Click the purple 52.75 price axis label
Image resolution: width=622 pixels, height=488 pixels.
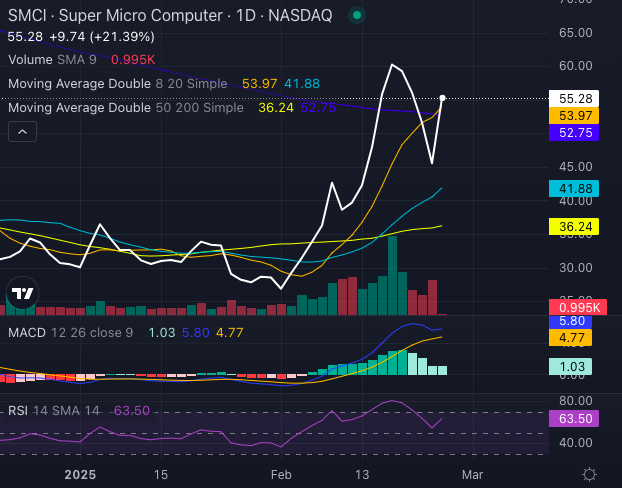coord(573,133)
